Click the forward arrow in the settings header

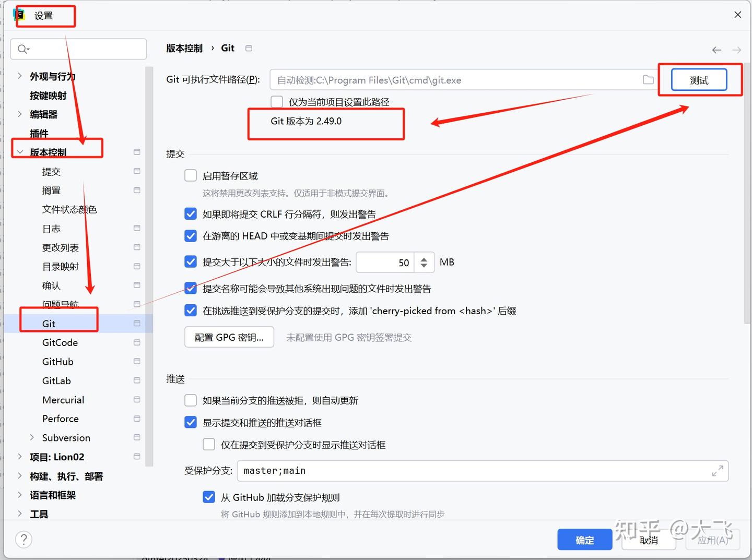(736, 50)
